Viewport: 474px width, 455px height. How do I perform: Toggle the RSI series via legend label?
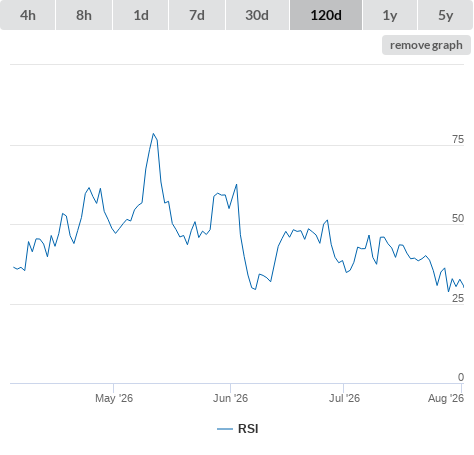pyautogui.click(x=248, y=429)
